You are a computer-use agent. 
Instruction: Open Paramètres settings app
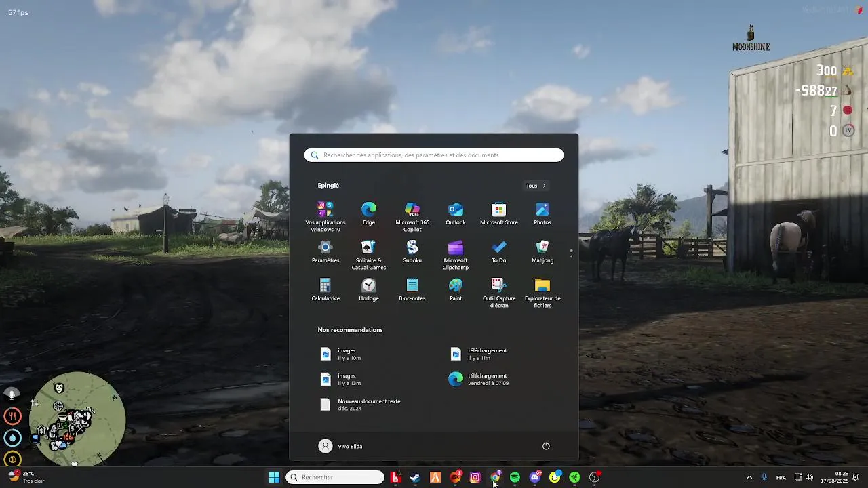point(325,251)
